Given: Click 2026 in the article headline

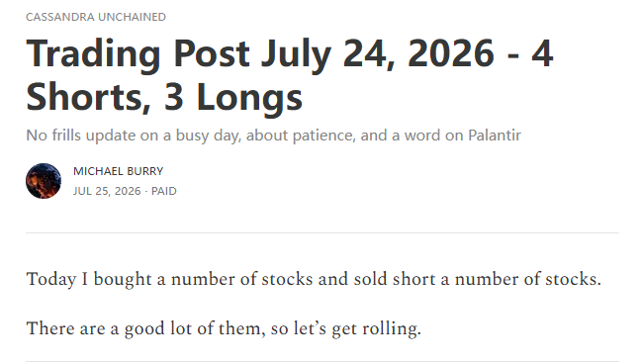Looking at the screenshot, I should pyautogui.click(x=451, y=52).
